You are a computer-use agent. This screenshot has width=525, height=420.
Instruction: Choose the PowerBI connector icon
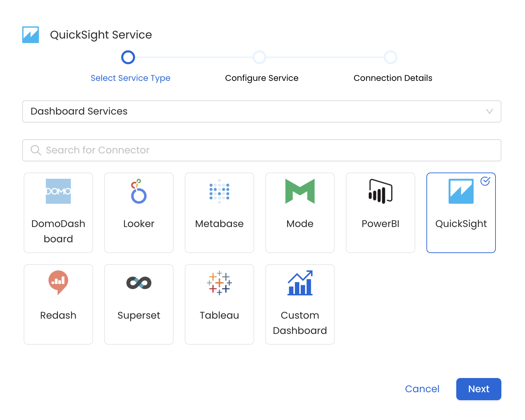coord(380,191)
